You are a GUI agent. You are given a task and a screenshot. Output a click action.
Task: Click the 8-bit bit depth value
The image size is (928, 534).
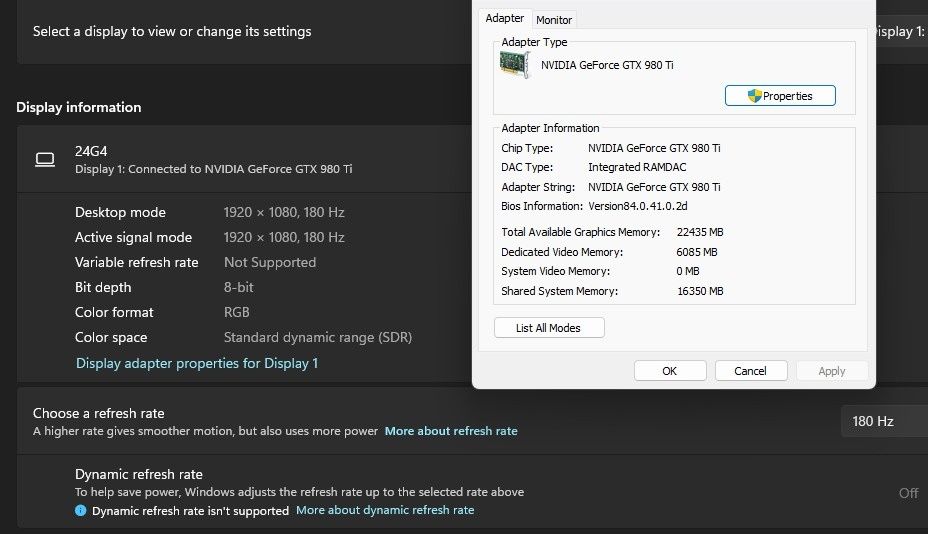click(x=239, y=287)
